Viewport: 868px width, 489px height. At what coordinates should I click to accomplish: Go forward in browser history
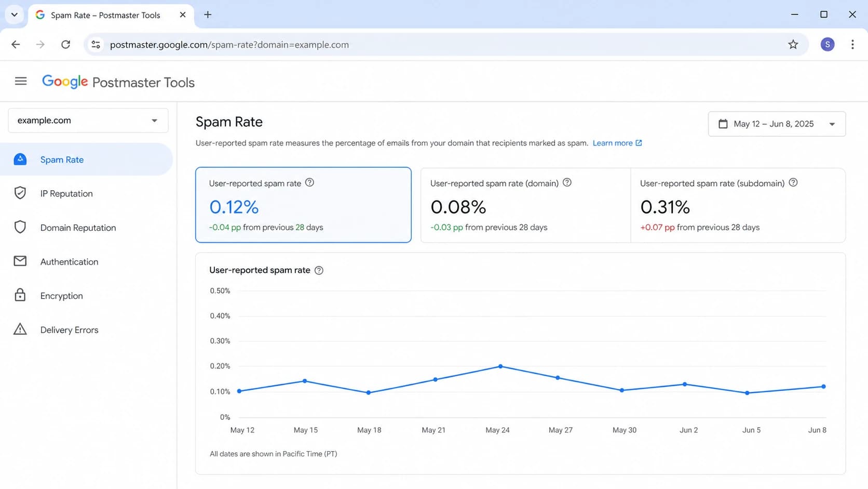(x=40, y=45)
